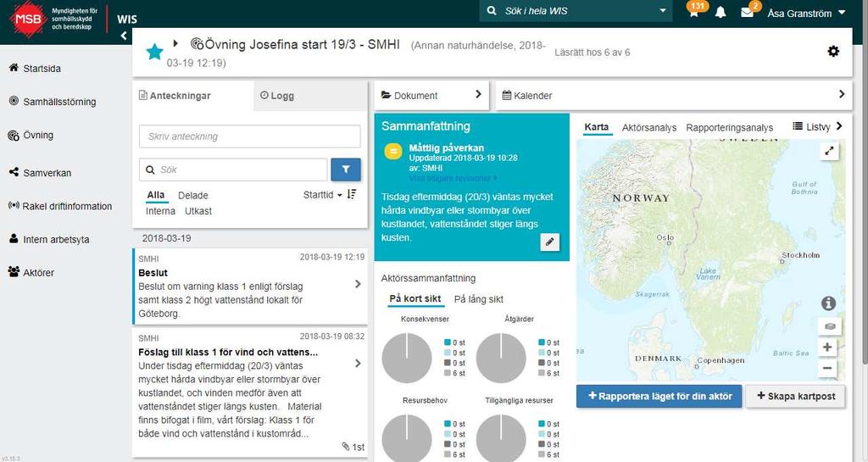Open Samverkan in the sidebar

pos(40,173)
